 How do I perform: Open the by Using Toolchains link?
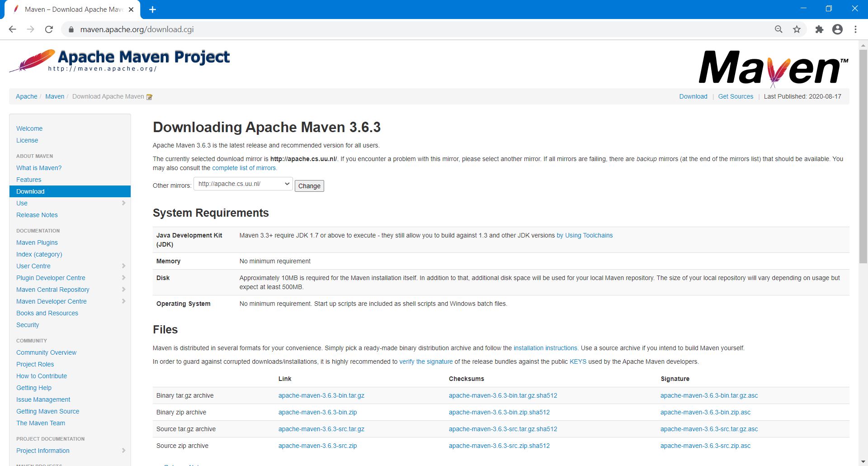coord(585,235)
